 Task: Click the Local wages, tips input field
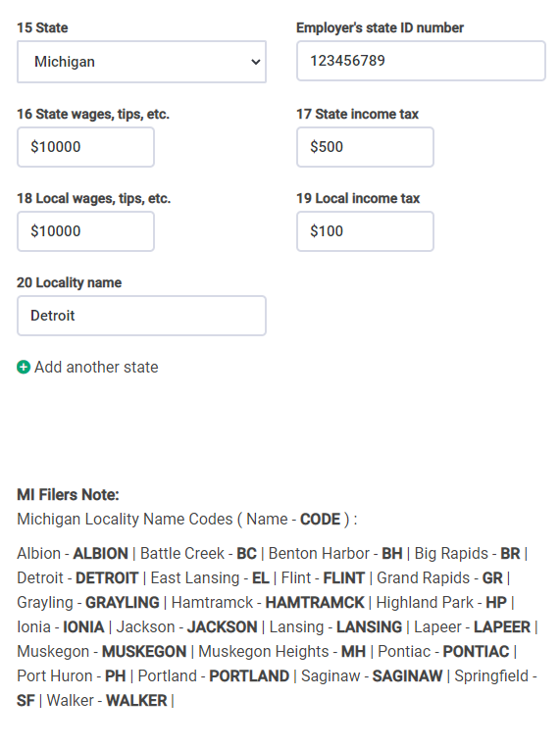pos(85,231)
